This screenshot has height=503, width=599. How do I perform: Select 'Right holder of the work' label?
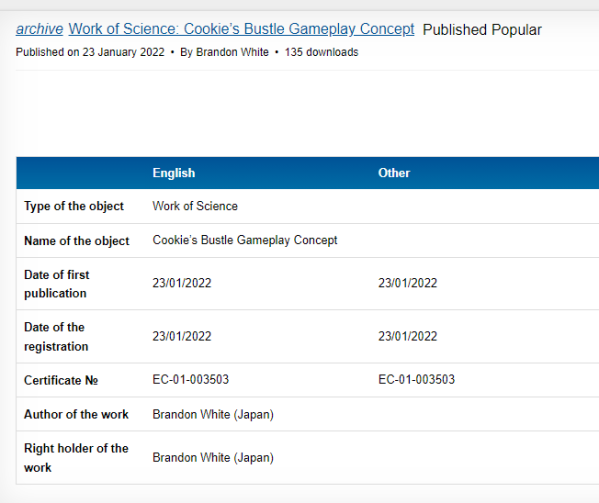[x=76, y=458]
